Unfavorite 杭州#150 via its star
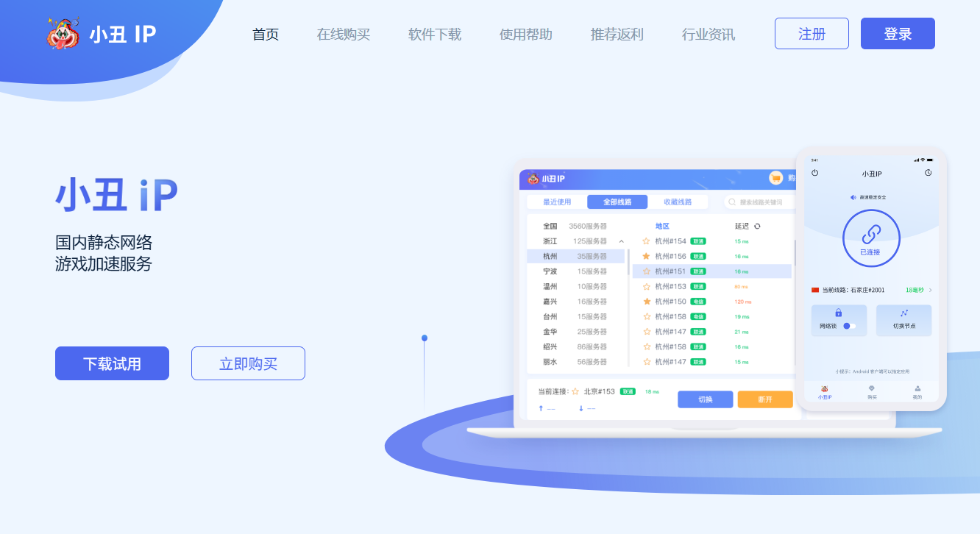This screenshot has height=534, width=980. click(x=647, y=302)
